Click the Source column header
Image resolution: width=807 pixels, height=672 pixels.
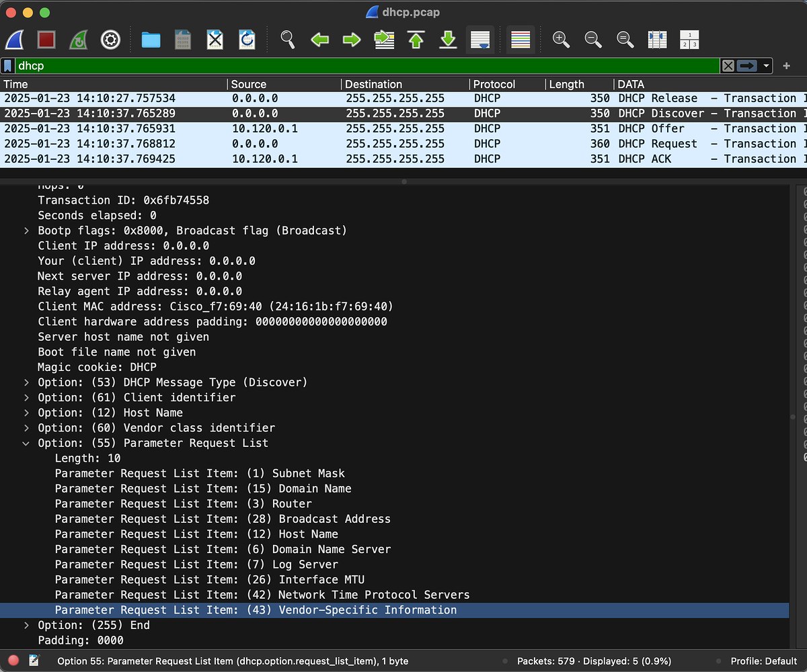[x=249, y=84]
